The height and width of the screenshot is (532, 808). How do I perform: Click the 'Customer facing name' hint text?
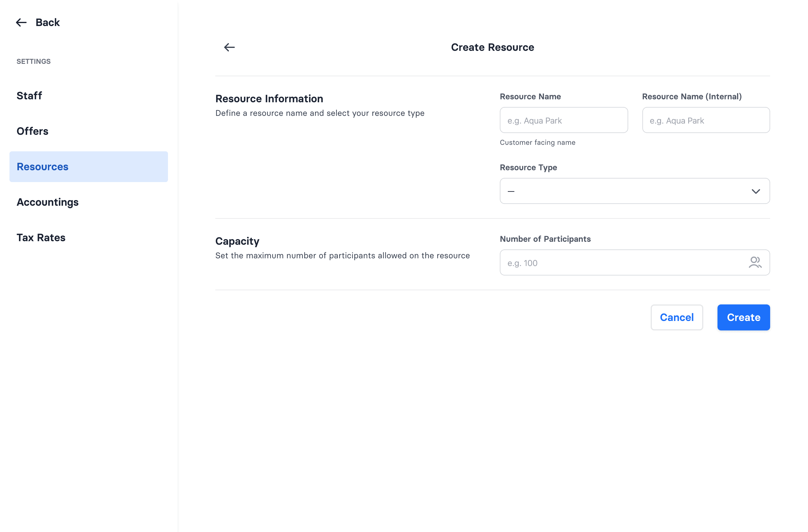[538, 142]
